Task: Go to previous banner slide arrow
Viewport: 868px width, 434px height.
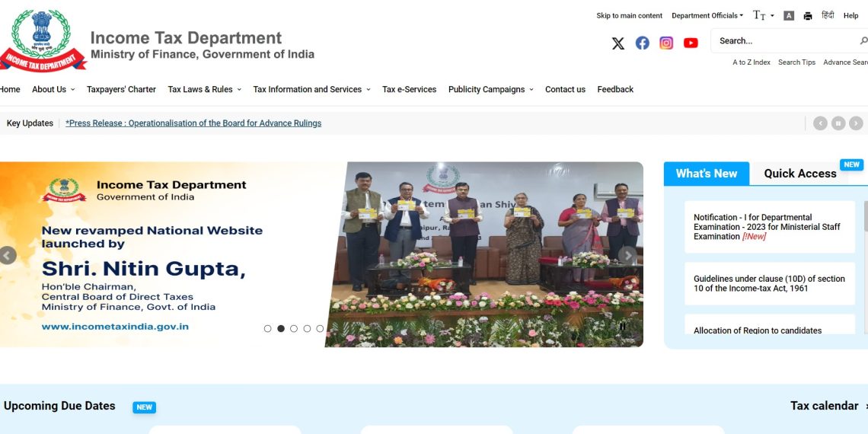Action: click(8, 255)
